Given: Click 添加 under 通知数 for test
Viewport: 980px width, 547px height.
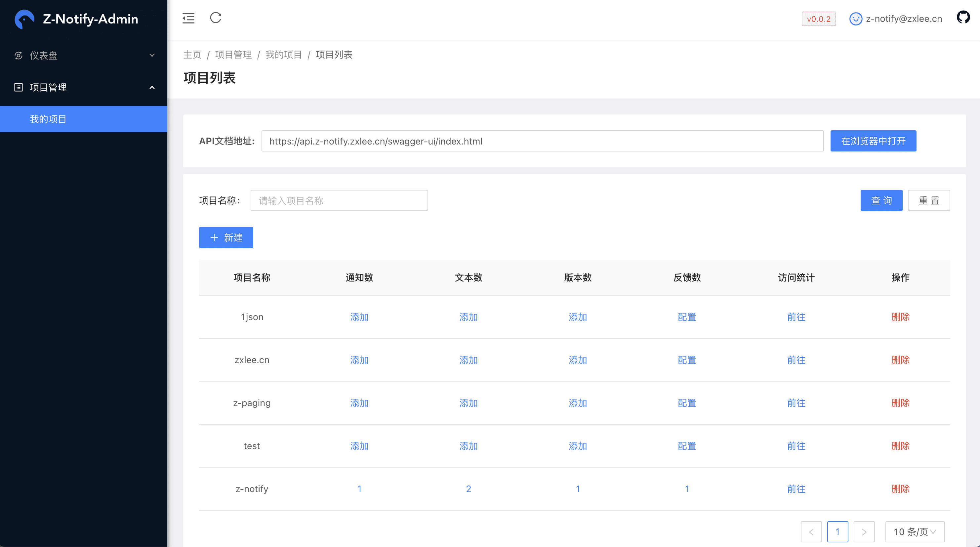Looking at the screenshot, I should 359,446.
